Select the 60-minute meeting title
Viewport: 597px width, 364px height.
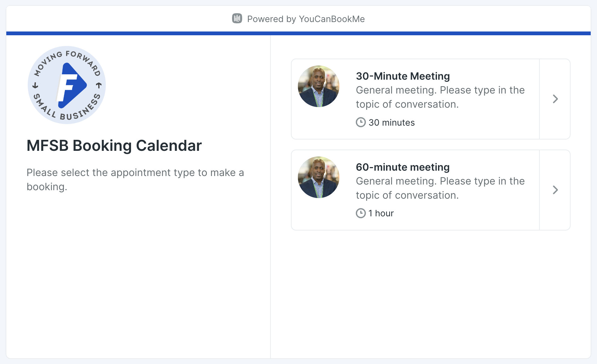click(x=403, y=167)
